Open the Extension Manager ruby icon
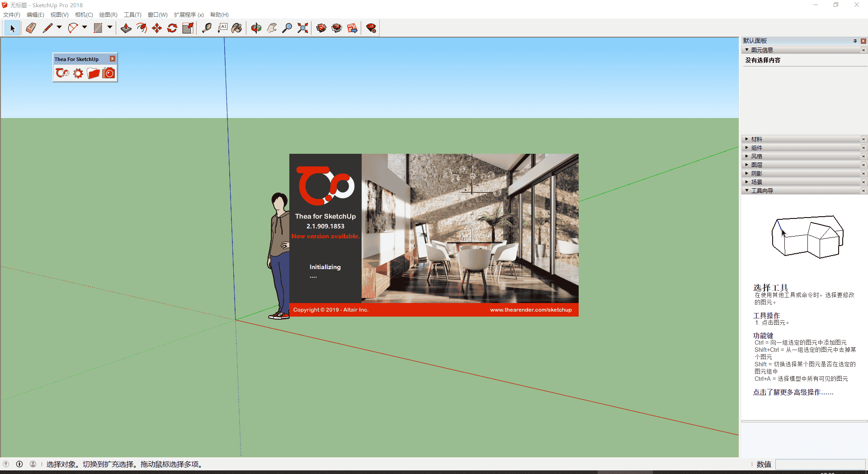 (x=371, y=28)
